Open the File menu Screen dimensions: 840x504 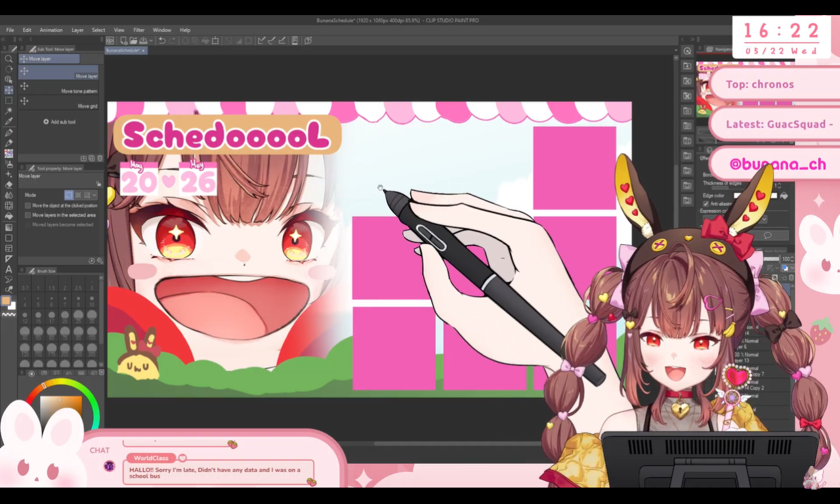10,30
